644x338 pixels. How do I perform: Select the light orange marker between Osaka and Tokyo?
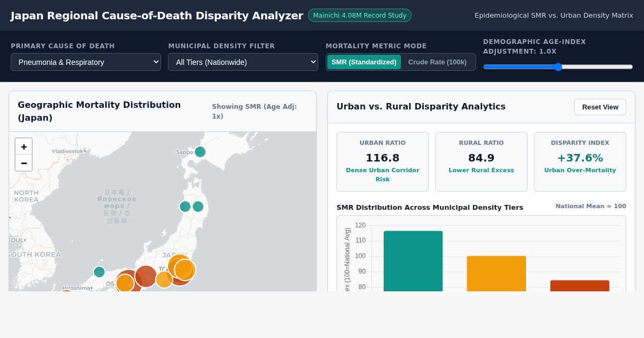[x=164, y=280]
